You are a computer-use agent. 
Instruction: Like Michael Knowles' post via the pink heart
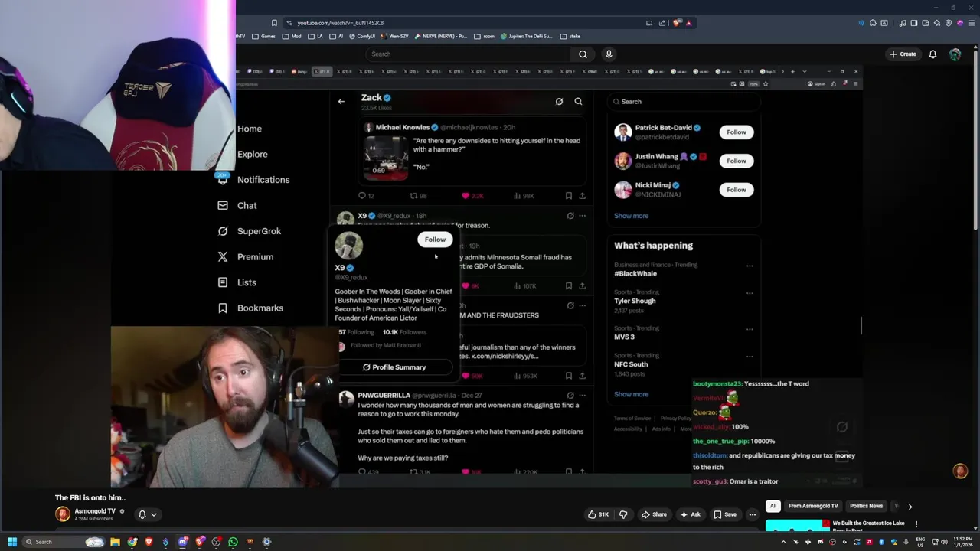(465, 196)
